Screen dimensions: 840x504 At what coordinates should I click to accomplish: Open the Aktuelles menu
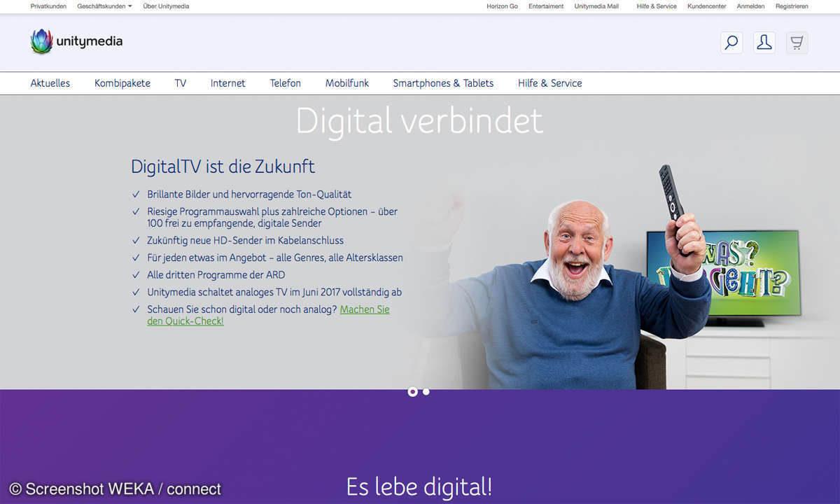(x=50, y=83)
